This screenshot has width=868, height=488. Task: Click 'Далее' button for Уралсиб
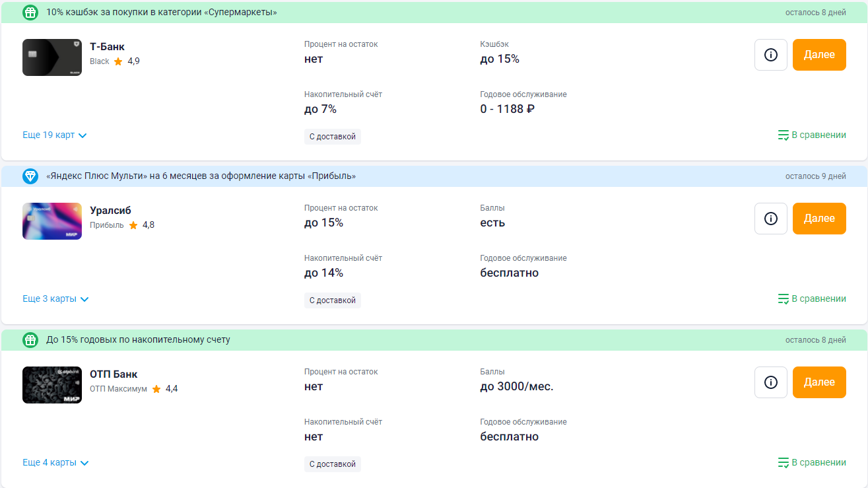(819, 219)
